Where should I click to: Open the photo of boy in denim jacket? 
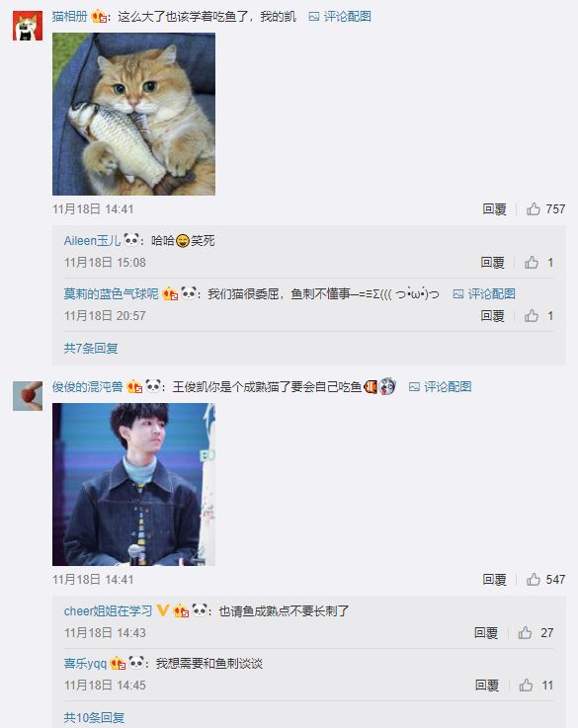[x=133, y=484]
